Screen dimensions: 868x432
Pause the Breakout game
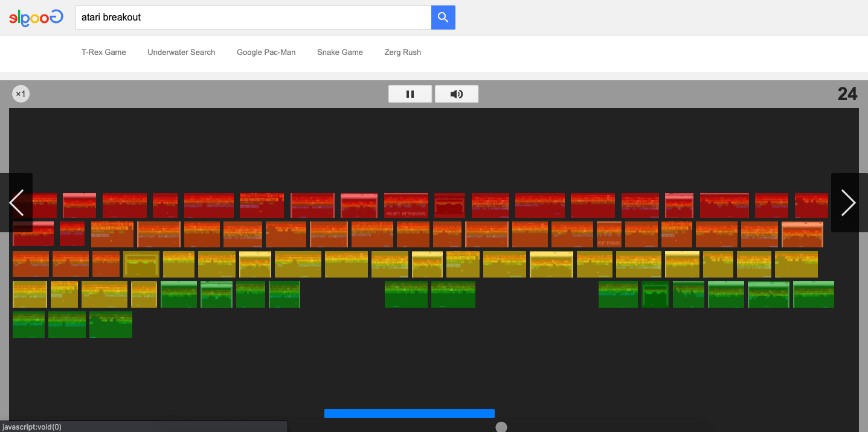coord(410,94)
